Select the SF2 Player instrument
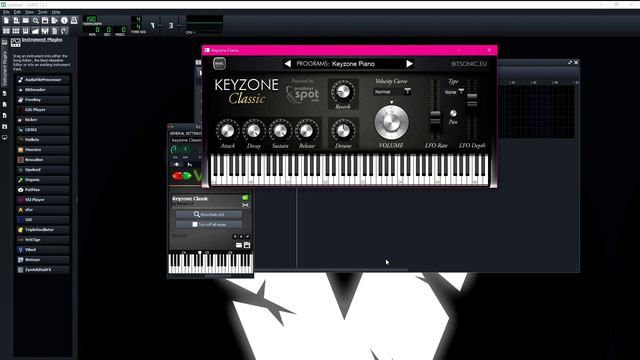This screenshot has height=360, width=640. (43, 200)
